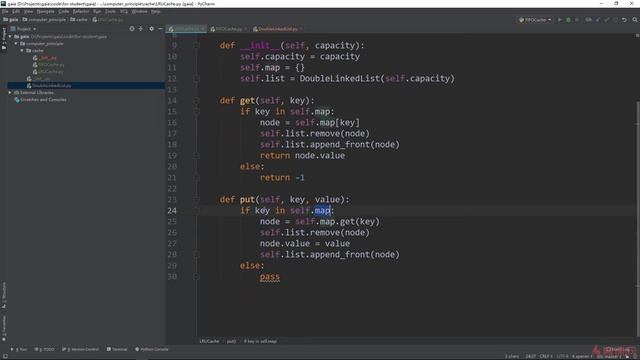Select LRUCache.py in project tree
640x360 pixels.
point(48,71)
